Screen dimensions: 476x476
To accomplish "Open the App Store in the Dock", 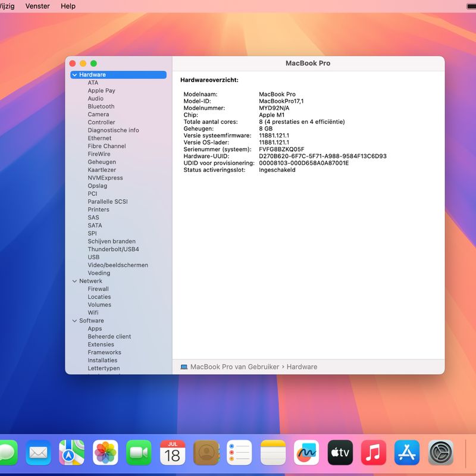I will (x=407, y=452).
